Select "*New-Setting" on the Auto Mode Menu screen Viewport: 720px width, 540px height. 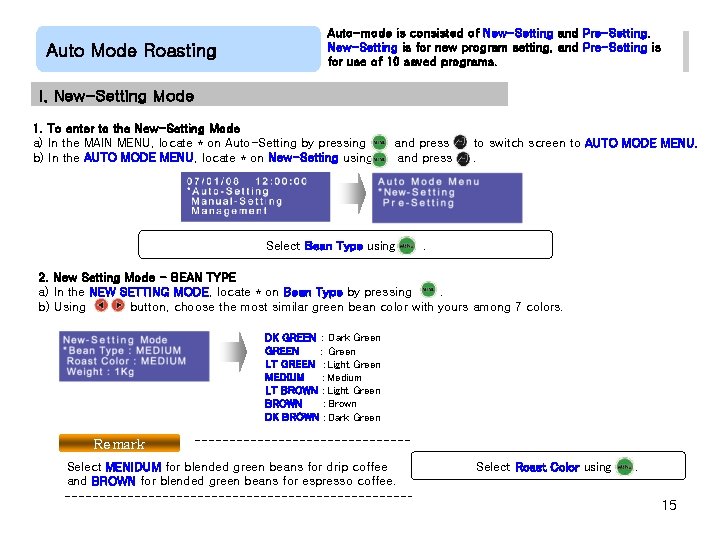416,192
